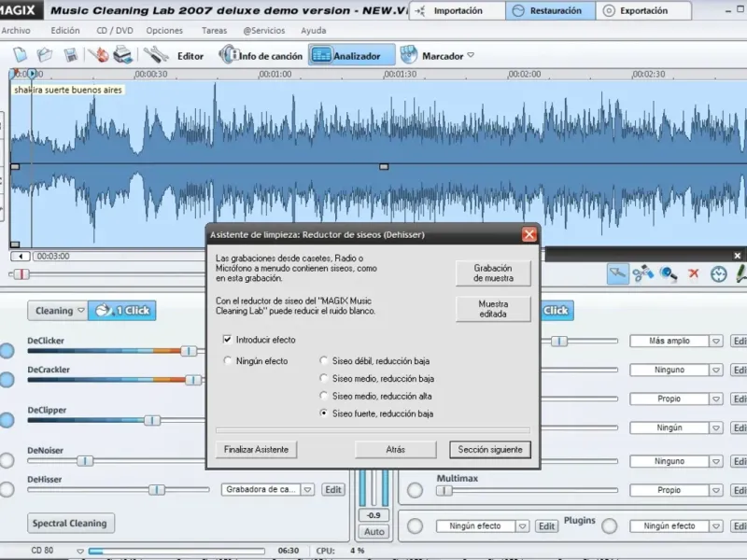The image size is (747, 560).
Task: Click Muestra editada button
Action: (493, 309)
